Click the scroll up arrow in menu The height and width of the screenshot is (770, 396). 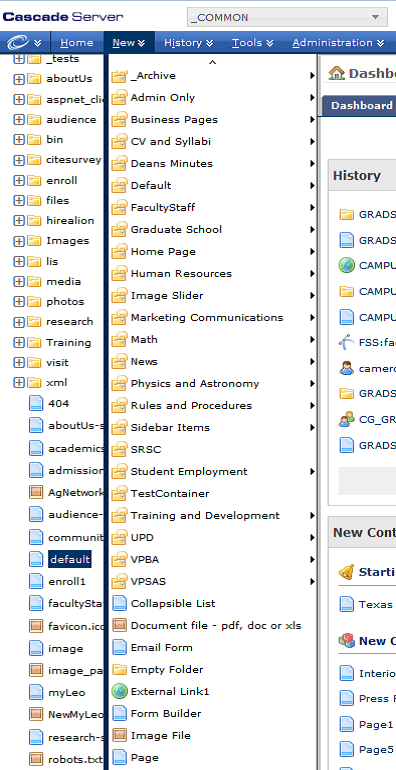tap(212, 62)
